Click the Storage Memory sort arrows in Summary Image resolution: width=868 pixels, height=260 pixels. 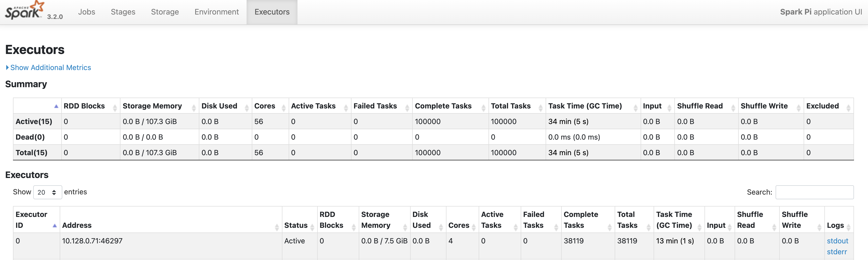tap(194, 108)
